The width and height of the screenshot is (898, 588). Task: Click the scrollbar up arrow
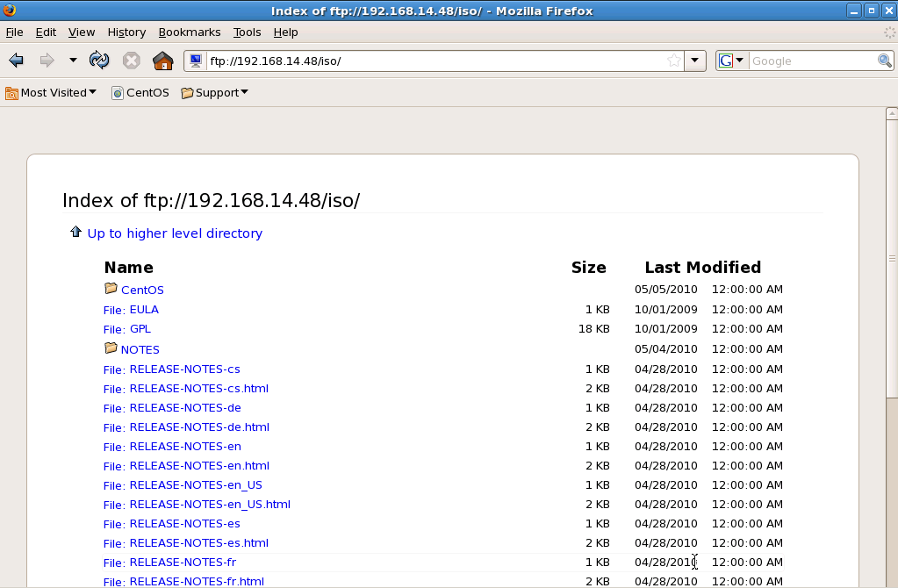click(x=892, y=113)
